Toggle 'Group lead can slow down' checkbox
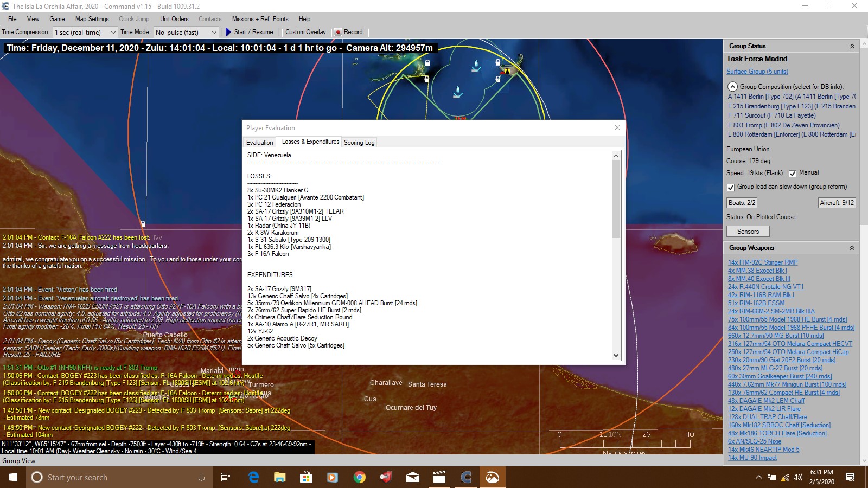Screen dimensions: 868x488 pyautogui.click(x=731, y=187)
